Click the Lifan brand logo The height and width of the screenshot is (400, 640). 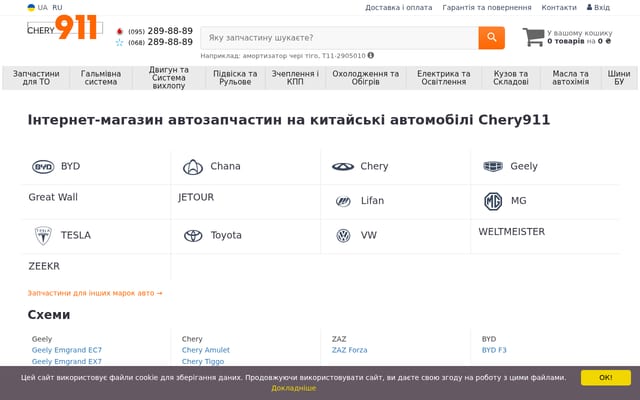point(343,201)
